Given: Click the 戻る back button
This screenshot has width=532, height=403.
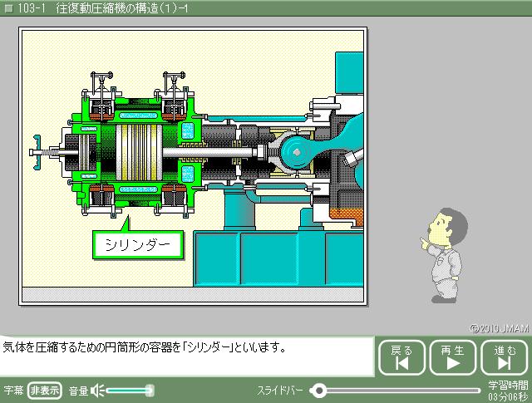Looking at the screenshot, I should 401,357.
